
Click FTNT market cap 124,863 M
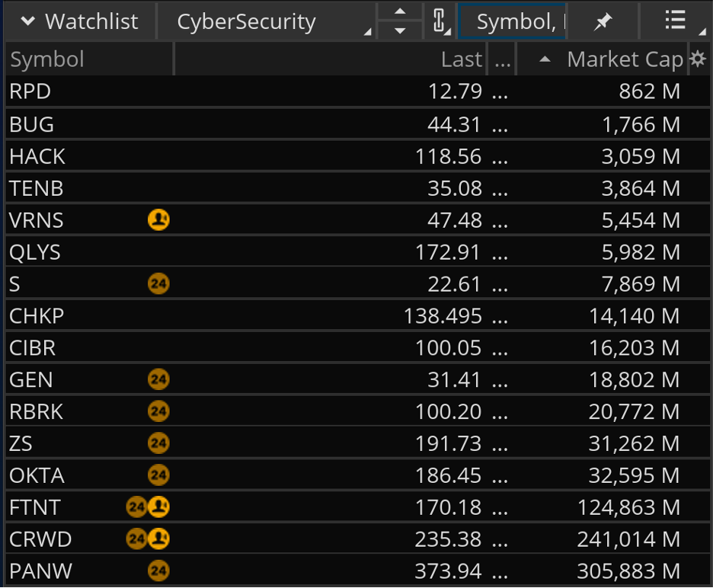tap(629, 507)
